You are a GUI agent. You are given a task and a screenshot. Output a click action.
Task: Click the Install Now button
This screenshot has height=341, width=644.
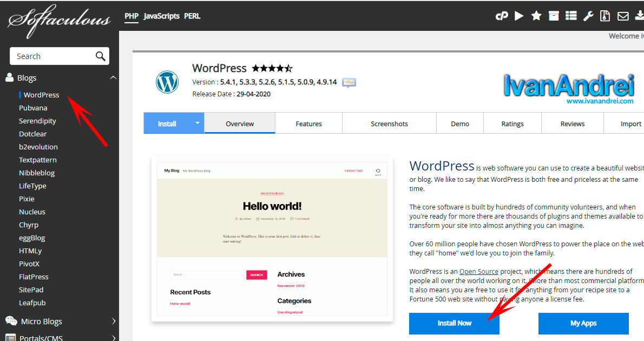[454, 323]
